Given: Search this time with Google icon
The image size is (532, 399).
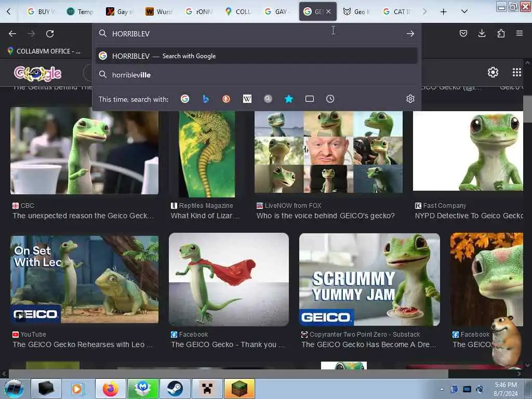Looking at the screenshot, I should click(x=185, y=99).
